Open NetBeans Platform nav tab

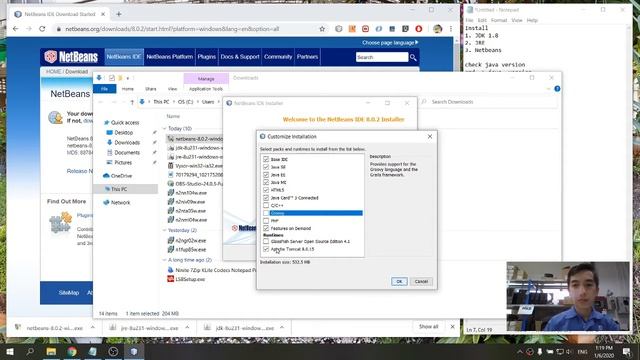[169, 57]
